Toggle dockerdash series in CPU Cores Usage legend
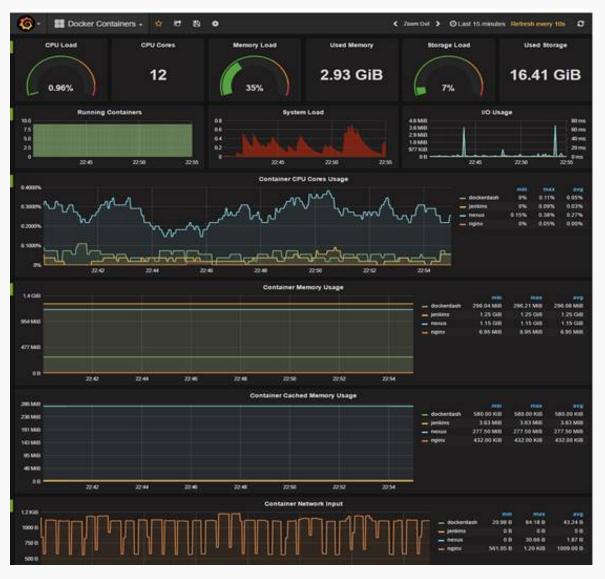The height and width of the screenshot is (579, 605). coord(483,198)
